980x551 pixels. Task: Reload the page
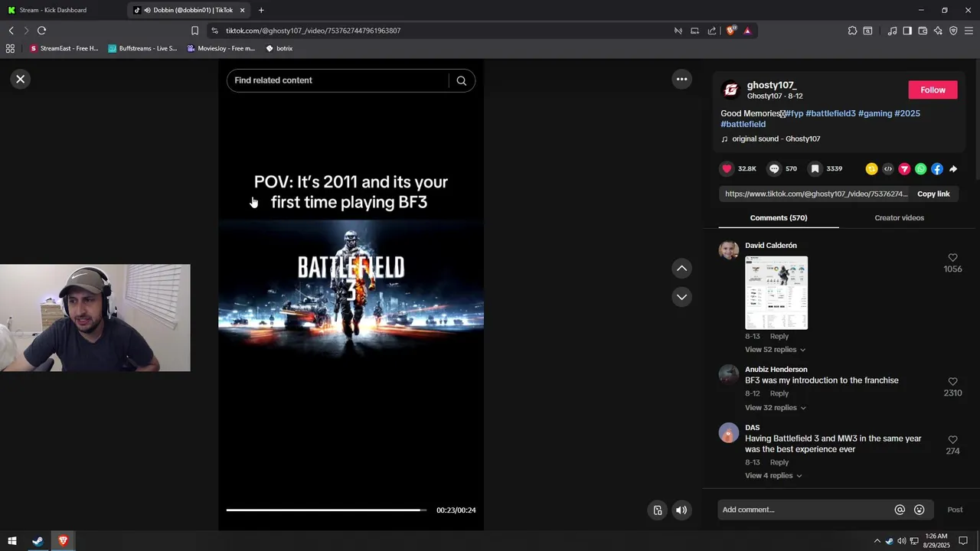[41, 31]
